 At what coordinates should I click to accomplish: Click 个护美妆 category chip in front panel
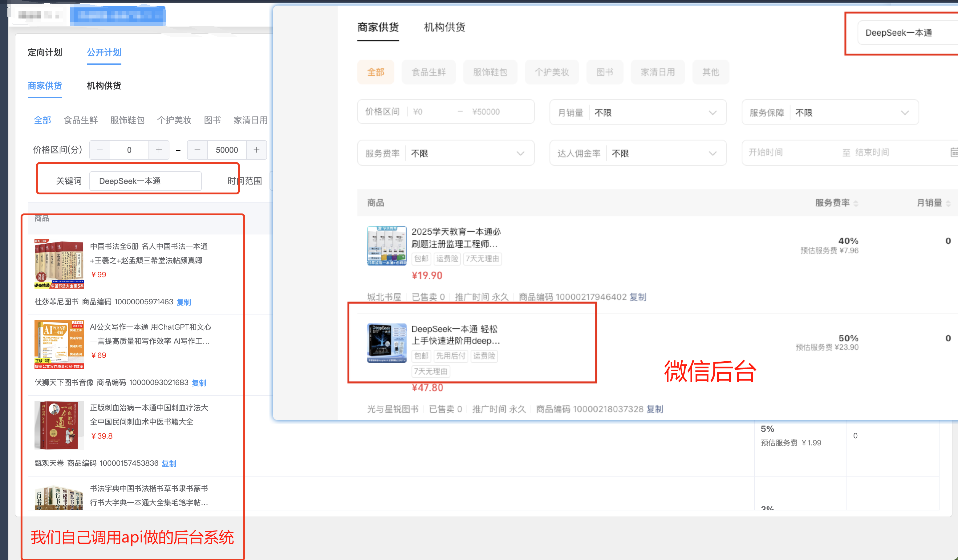(552, 72)
